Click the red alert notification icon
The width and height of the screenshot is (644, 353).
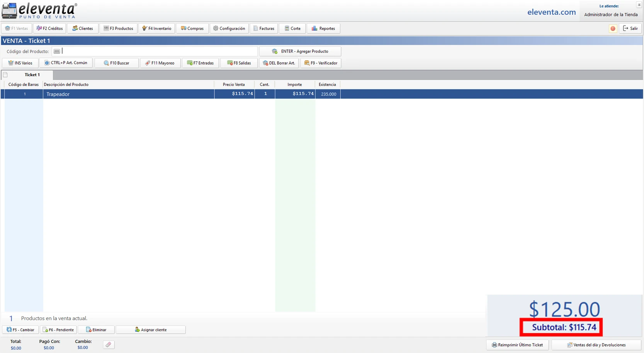pos(613,29)
